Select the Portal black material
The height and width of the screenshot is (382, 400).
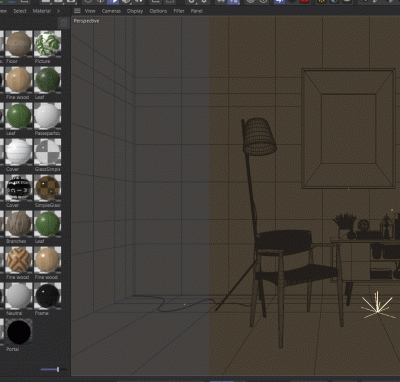[x=19, y=332]
